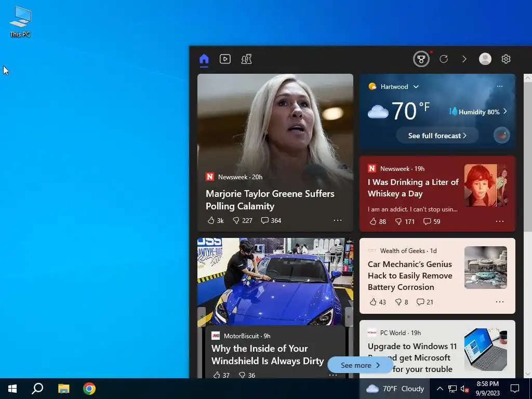Click the 70°F Cloudy taskbar weather widget
The width and height of the screenshot is (532, 399).
pos(395,389)
